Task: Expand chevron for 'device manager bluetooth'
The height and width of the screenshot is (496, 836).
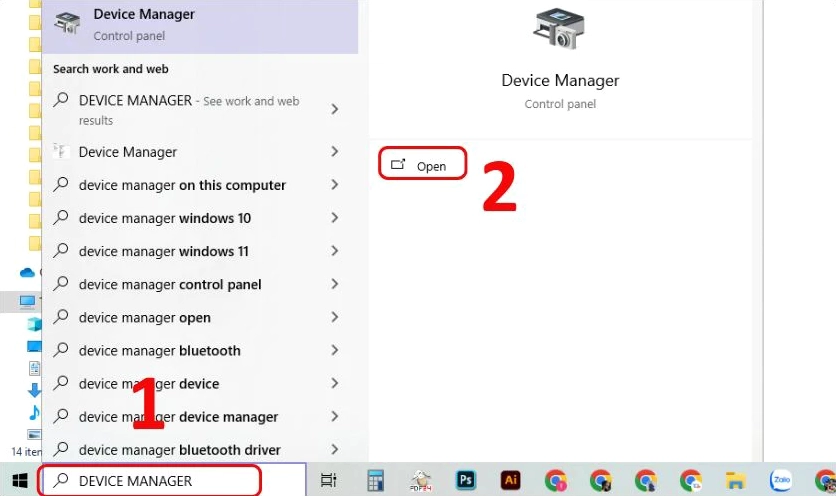Action: [x=335, y=350]
